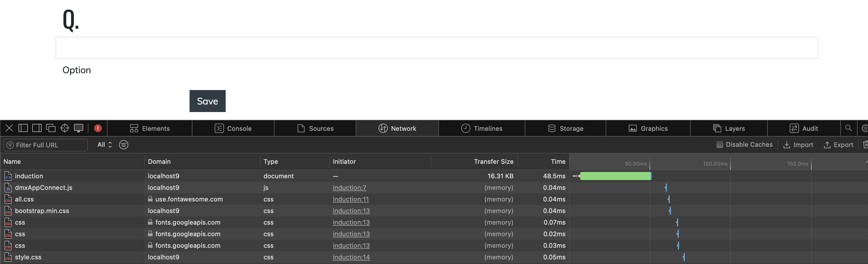Dock inspector to the right side

click(x=37, y=128)
